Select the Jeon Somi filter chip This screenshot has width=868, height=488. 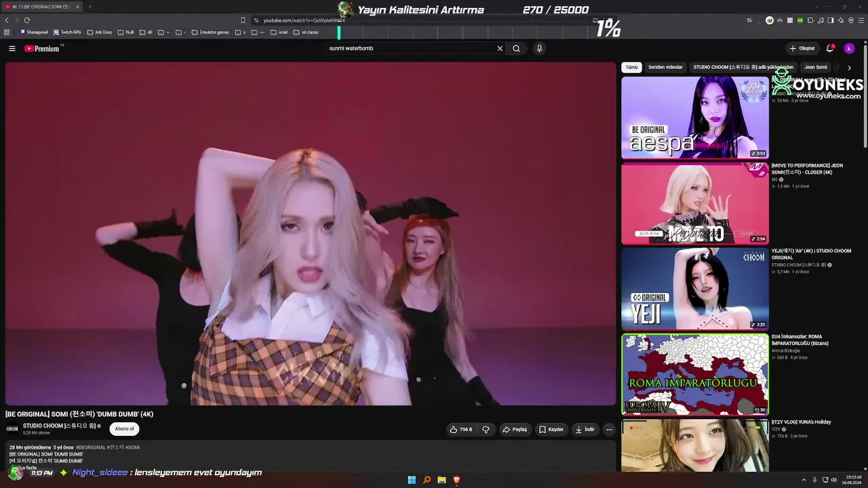coord(816,68)
